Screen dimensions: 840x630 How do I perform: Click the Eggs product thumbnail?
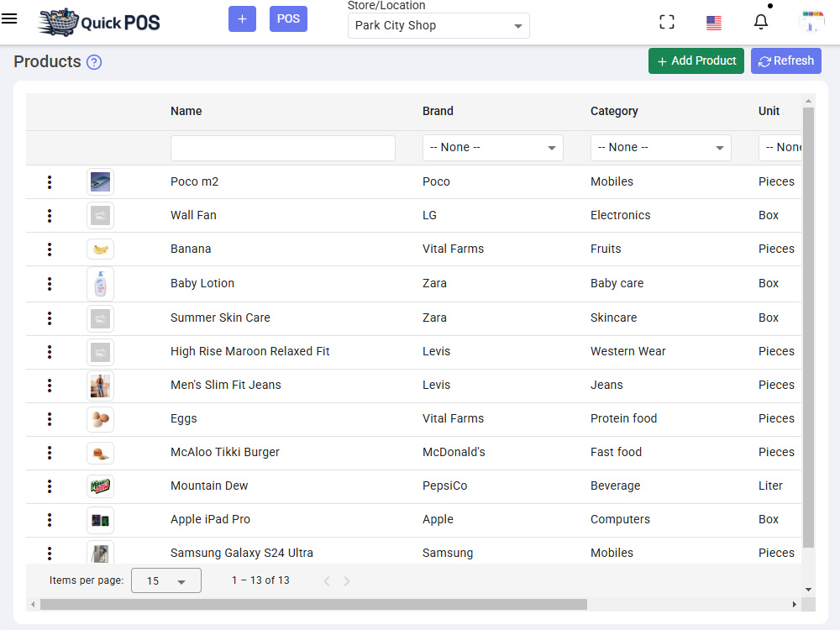point(100,419)
